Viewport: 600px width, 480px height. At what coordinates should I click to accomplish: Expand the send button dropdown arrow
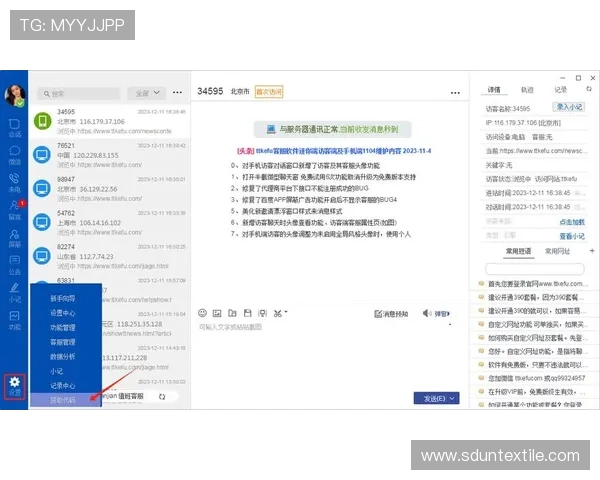pyautogui.click(x=453, y=398)
